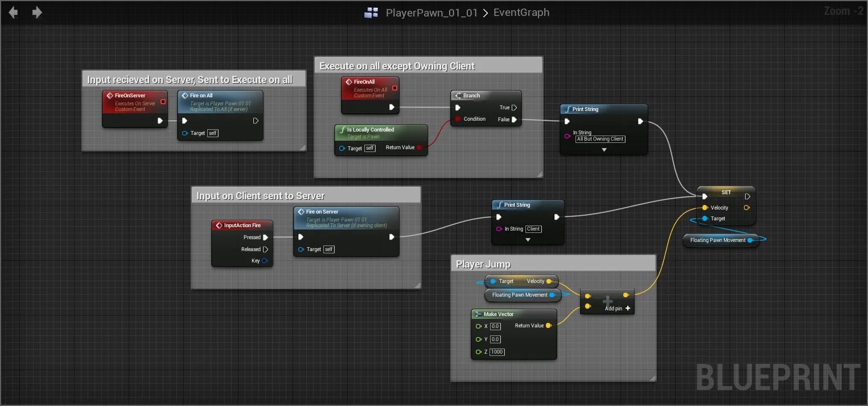The width and height of the screenshot is (868, 406).
Task: Edit Make Vector Z value 1000
Action: coord(497,352)
